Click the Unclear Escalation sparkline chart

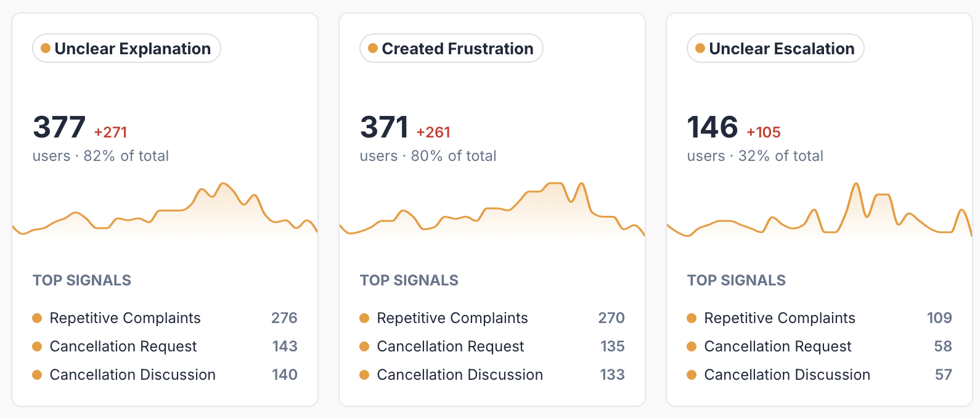[x=820, y=210]
